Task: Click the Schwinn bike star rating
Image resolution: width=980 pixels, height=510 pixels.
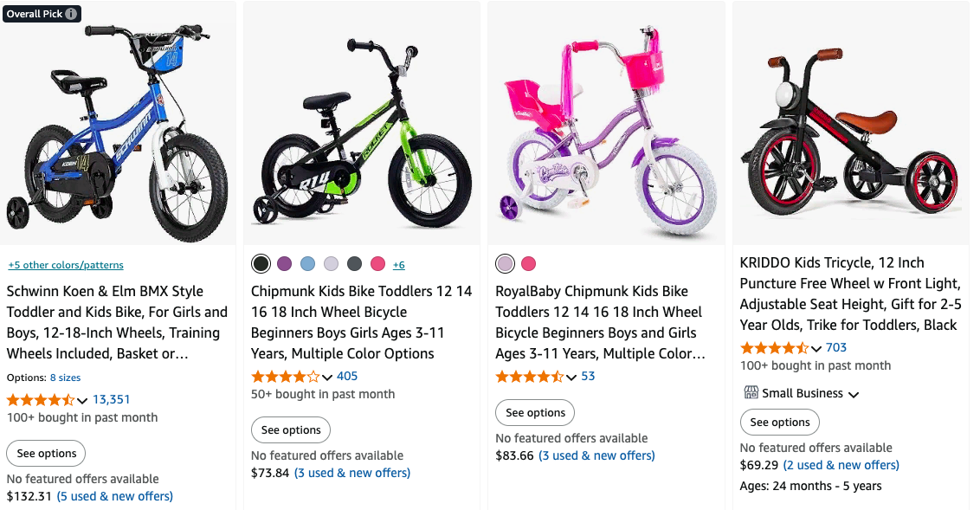Action: pyautogui.click(x=40, y=400)
